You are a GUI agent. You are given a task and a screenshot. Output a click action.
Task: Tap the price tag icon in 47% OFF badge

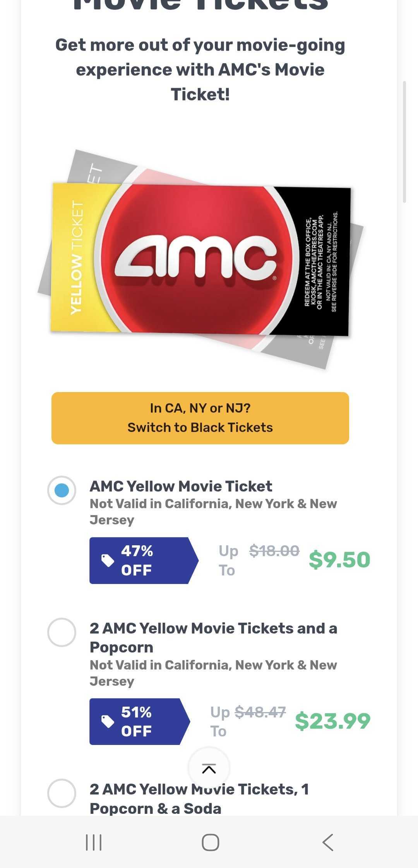coord(108,560)
